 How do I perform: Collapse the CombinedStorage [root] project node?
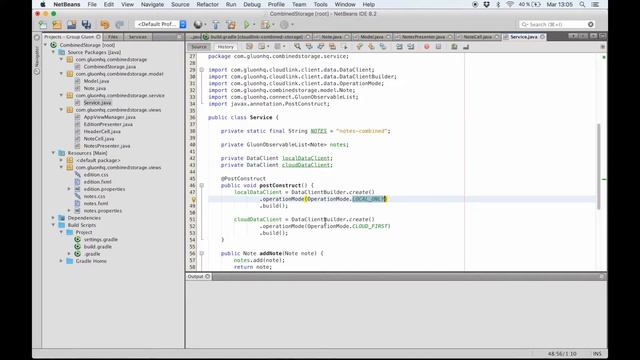click(46, 45)
